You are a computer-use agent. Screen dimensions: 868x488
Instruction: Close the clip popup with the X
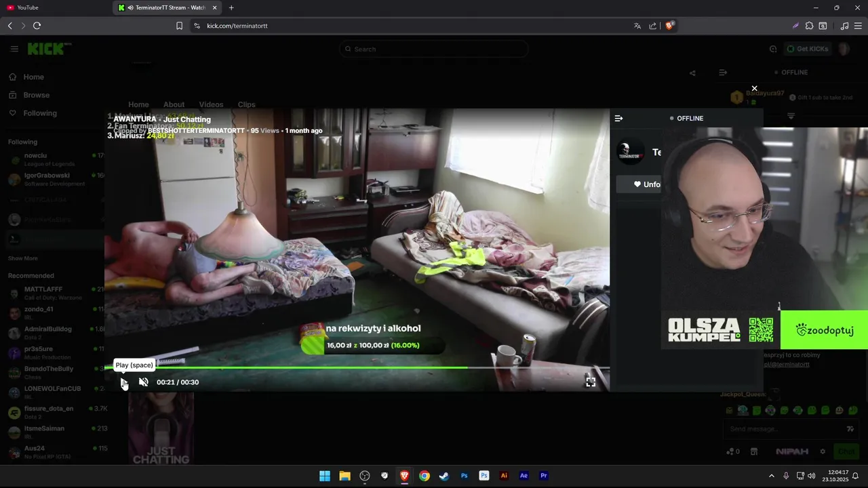[754, 88]
